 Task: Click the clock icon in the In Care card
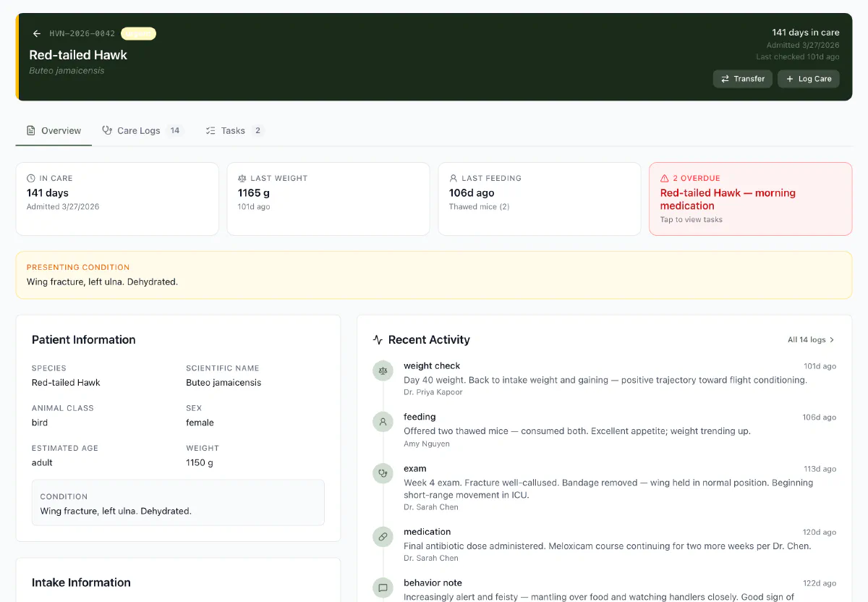click(31, 178)
